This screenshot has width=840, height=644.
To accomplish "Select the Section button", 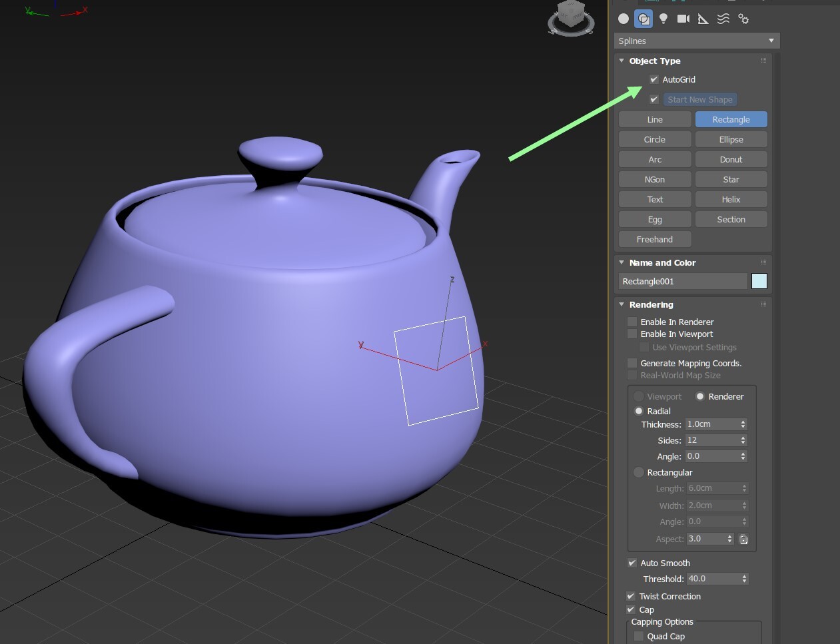I will [x=731, y=219].
